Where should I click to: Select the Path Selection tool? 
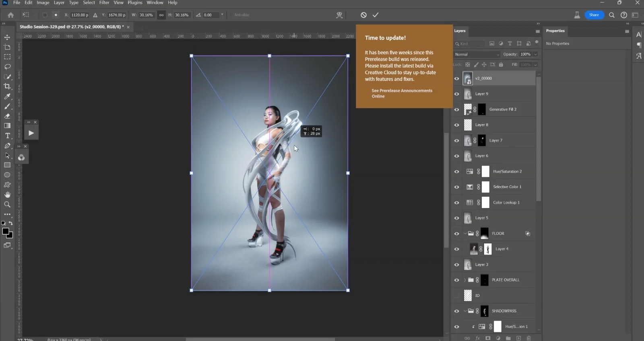(x=7, y=156)
